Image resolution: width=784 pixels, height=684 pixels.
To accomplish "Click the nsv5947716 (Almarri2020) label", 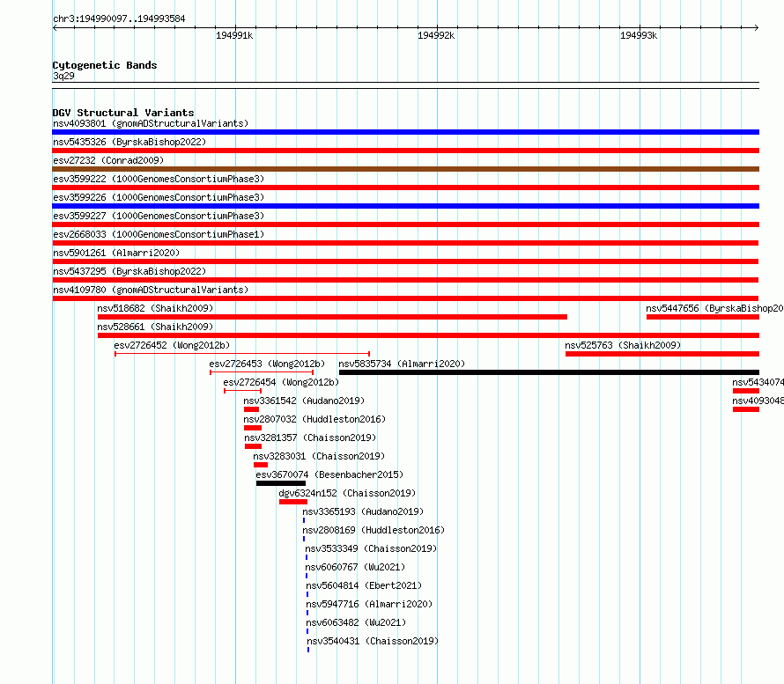I will click(x=369, y=604).
